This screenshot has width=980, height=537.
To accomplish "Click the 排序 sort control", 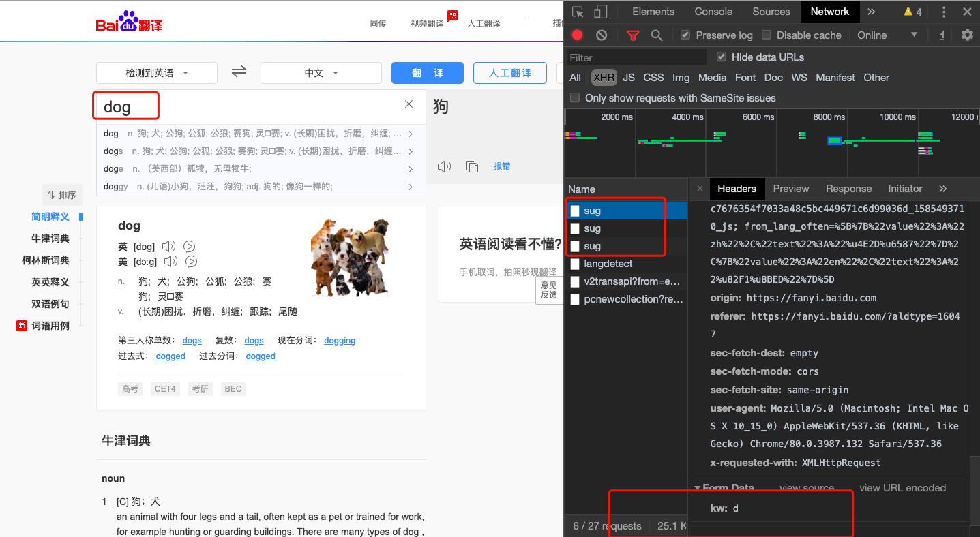I will [x=62, y=195].
